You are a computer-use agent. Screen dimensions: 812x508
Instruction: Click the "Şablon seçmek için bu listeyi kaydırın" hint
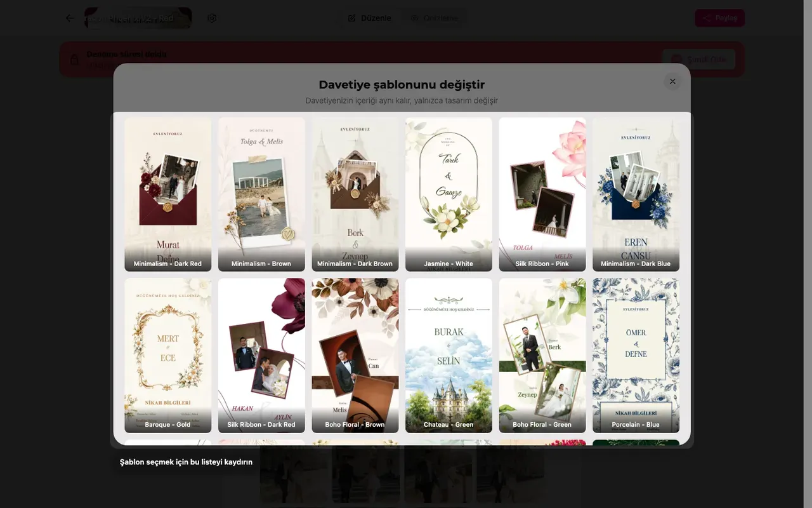click(186, 462)
